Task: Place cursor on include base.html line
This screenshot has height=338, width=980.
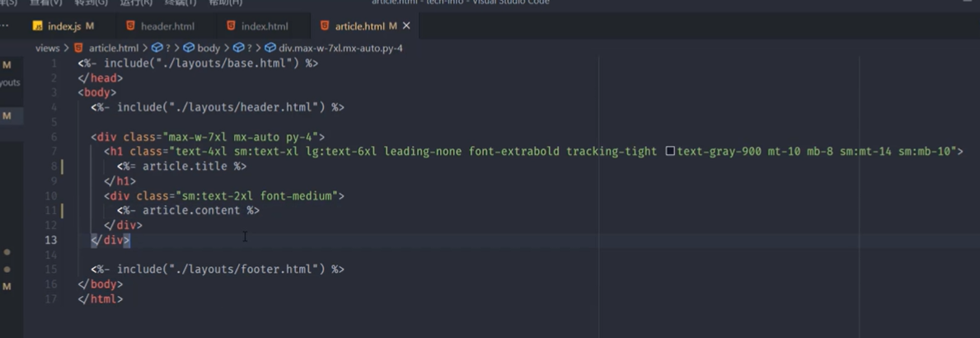Action: coord(198,63)
